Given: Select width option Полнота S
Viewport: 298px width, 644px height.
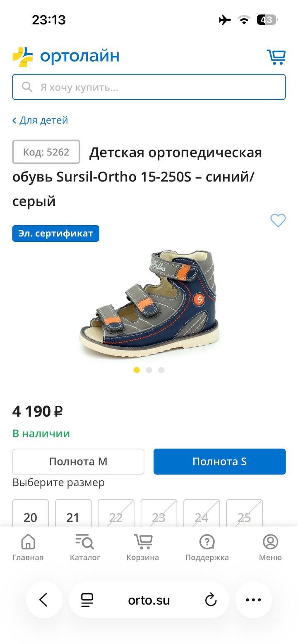Looking at the screenshot, I should point(219,461).
